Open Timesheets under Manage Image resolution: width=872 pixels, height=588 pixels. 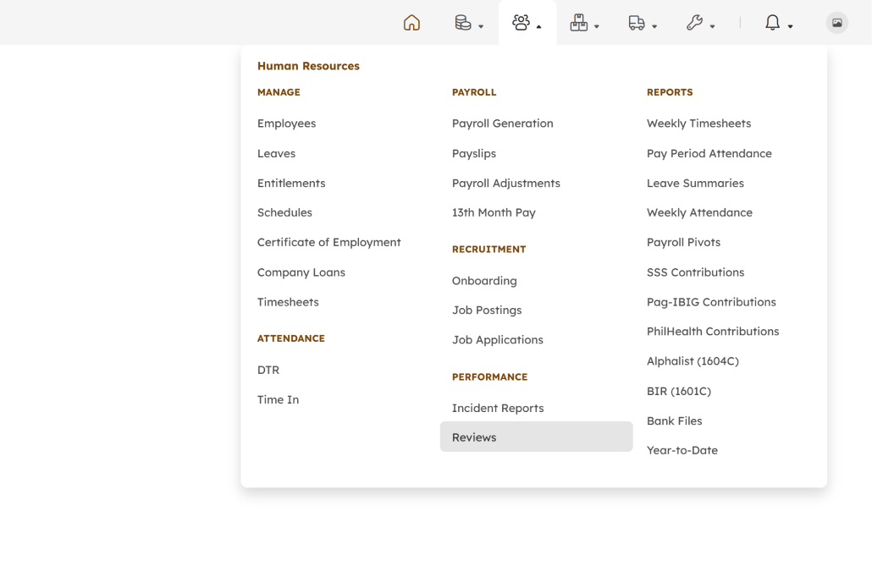coord(288,302)
